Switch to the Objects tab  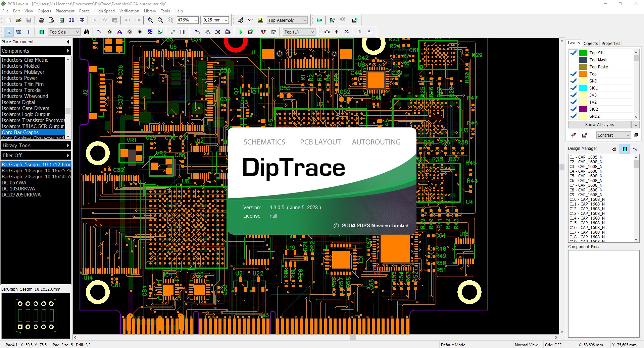[591, 43]
